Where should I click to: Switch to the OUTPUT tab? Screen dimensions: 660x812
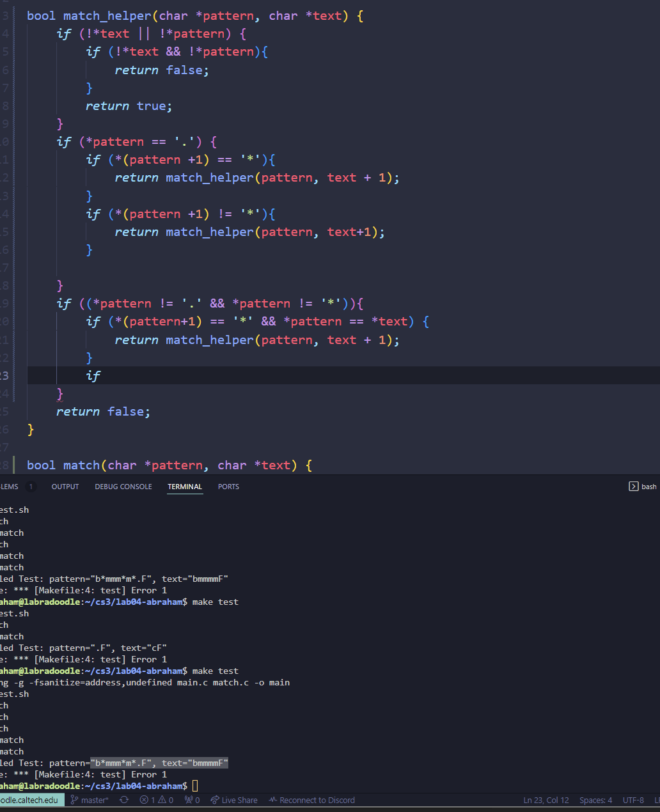(65, 487)
